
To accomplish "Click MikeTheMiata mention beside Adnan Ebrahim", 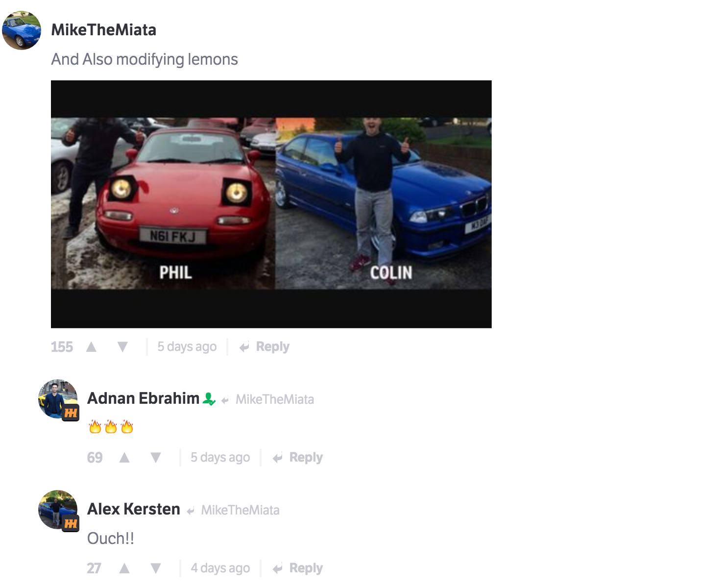I will coord(275,399).
